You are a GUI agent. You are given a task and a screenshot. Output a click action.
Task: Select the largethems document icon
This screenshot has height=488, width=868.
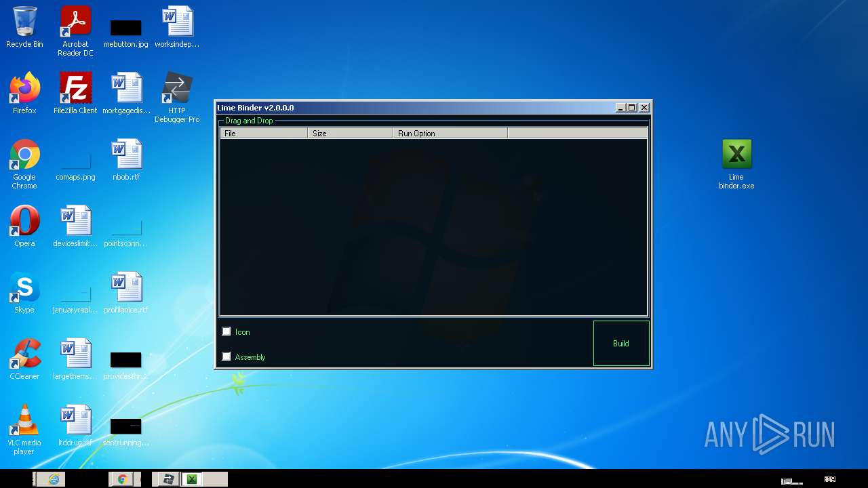point(75,359)
